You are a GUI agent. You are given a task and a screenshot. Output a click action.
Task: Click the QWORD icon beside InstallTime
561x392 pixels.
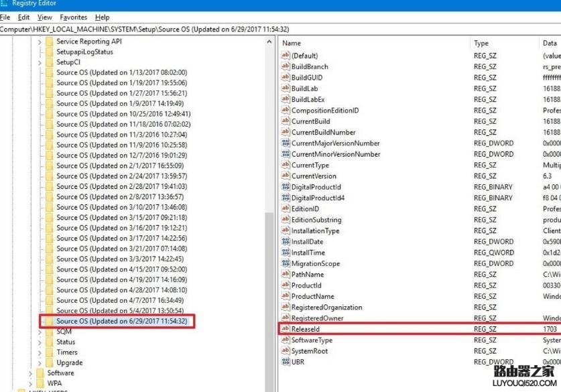(x=284, y=252)
